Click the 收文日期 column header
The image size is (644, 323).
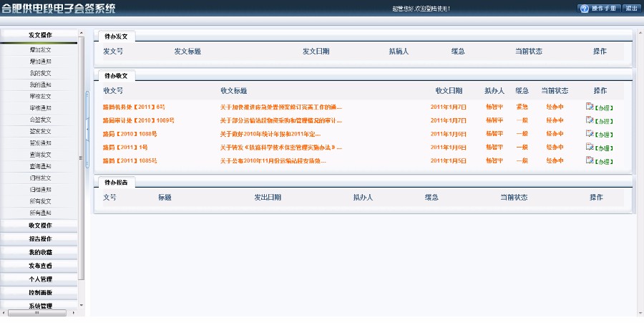[449, 91]
